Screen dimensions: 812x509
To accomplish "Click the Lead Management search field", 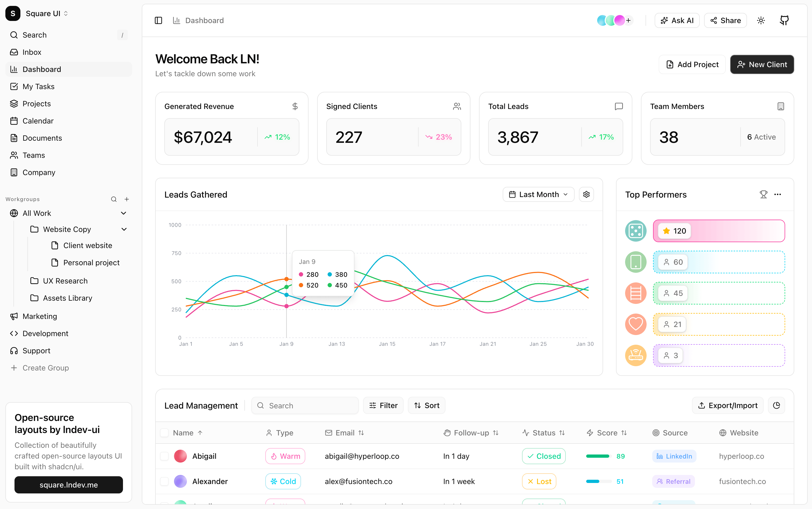I will click(x=305, y=405).
